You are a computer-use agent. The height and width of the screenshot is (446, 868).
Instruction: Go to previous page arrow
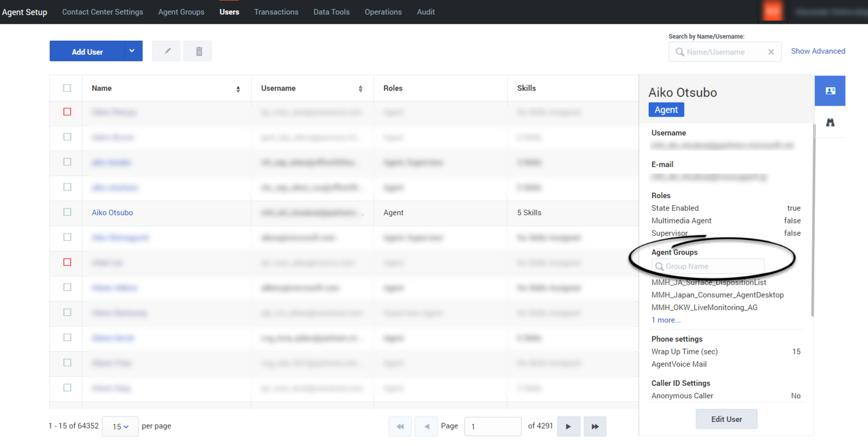(x=426, y=426)
